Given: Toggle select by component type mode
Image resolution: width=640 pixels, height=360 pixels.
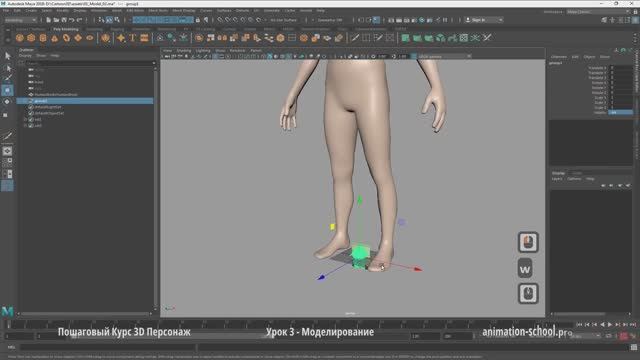Looking at the screenshot, I should (x=117, y=20).
